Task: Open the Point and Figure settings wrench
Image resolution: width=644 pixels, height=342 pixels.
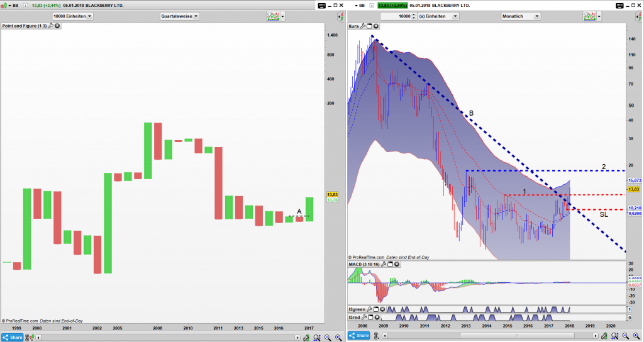Action: pos(50,26)
